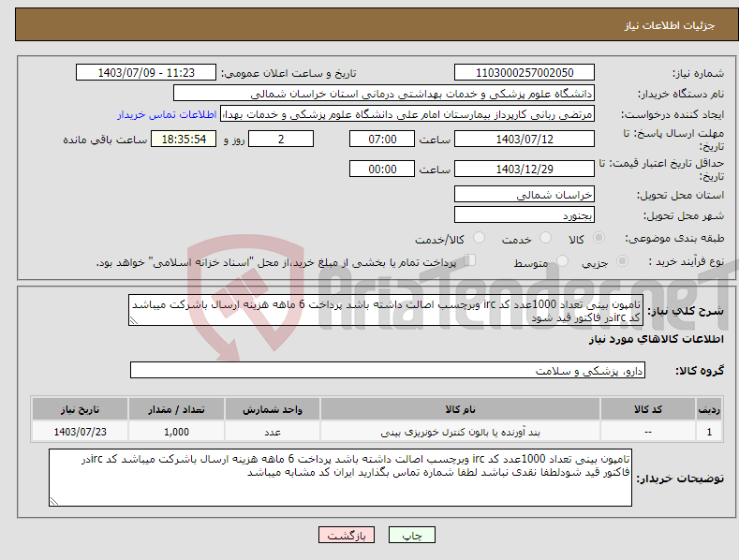This screenshot has width=739, height=560.
Task: Click the تعداد / مقدار column header
Action: point(176,409)
